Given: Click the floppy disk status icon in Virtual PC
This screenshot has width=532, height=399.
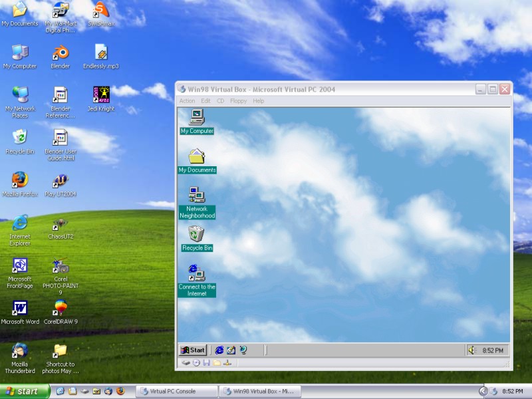Looking at the screenshot, I should pyautogui.click(x=206, y=363).
